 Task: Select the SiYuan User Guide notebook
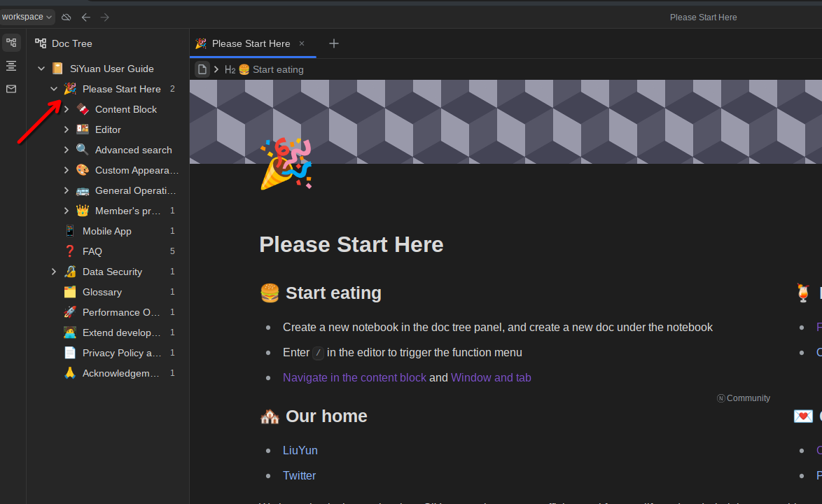(111, 69)
